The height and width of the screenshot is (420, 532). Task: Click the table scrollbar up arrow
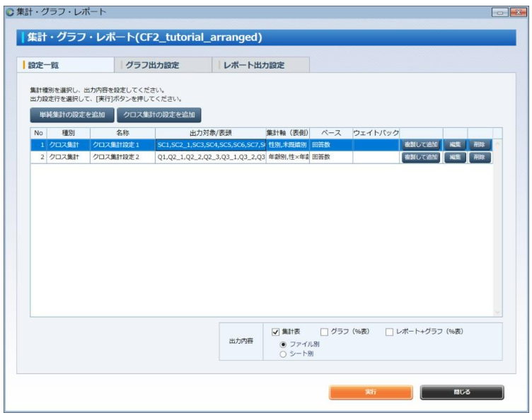[498, 144]
